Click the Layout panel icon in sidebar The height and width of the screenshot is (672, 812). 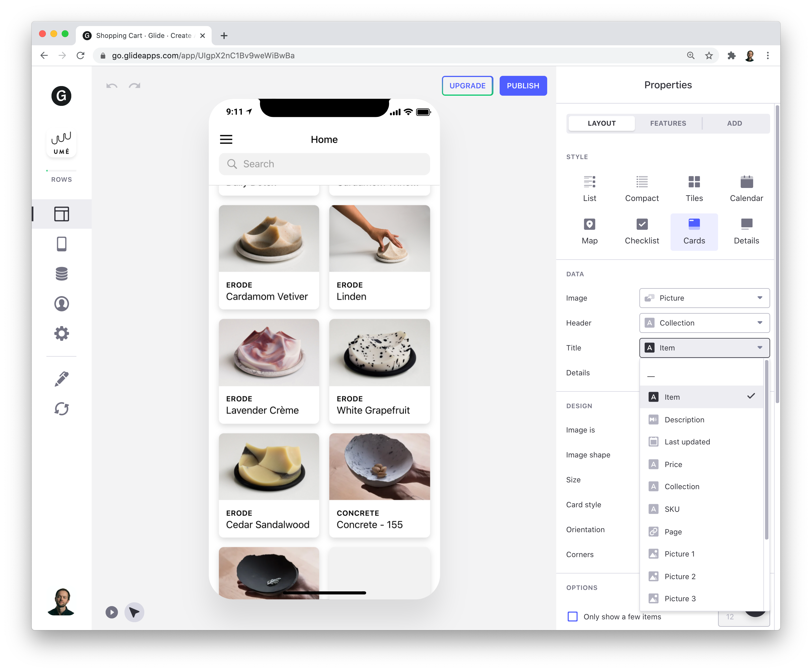(x=61, y=214)
